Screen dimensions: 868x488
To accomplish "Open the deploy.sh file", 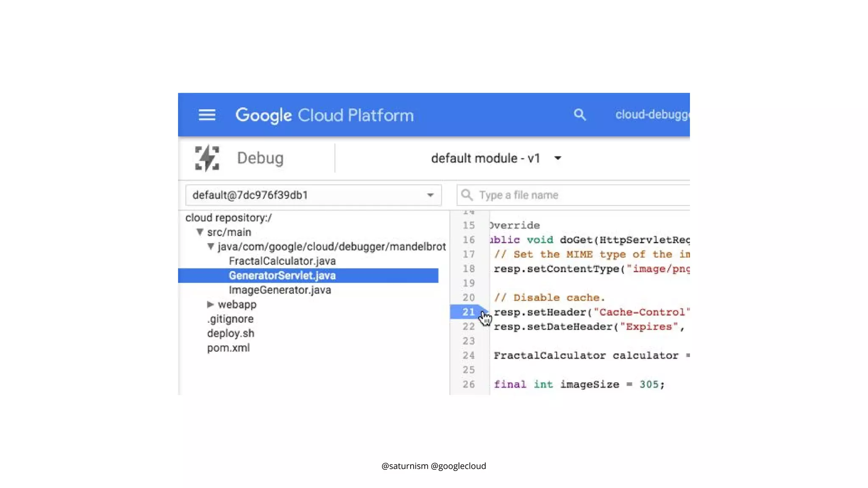I will 231,333.
